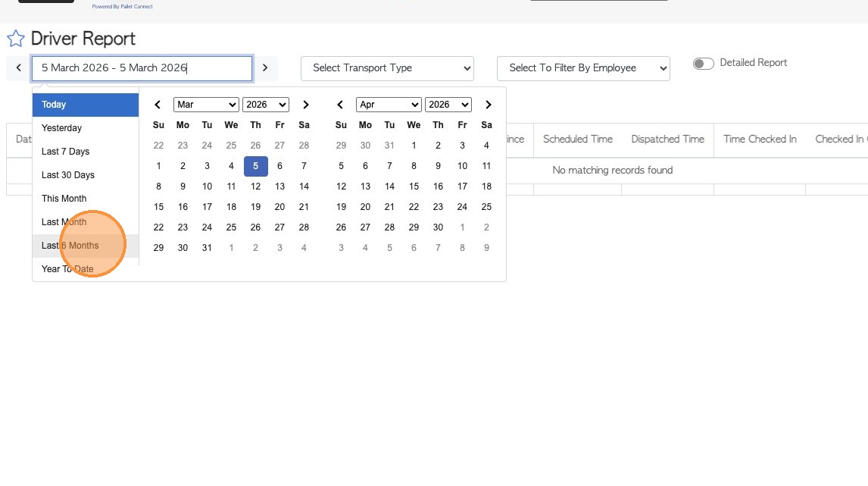The image size is (868, 486).
Task: Click the Scheduled Time column header
Action: click(577, 139)
